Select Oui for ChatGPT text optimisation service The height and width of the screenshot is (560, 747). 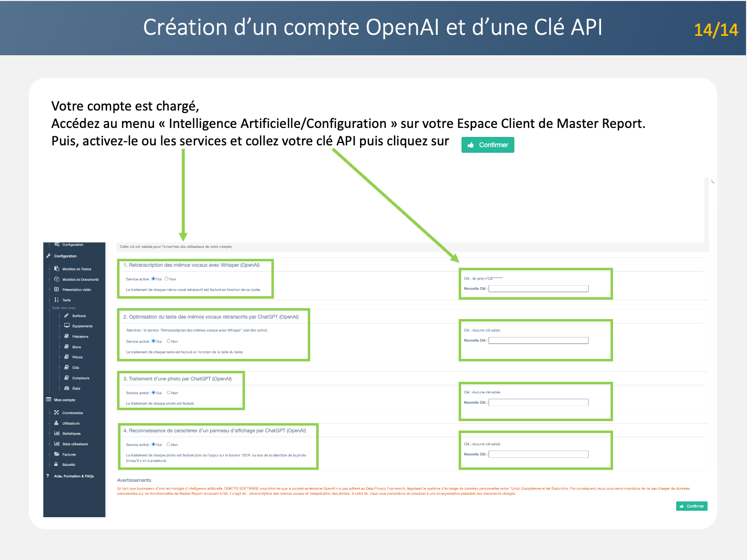pyautogui.click(x=153, y=341)
